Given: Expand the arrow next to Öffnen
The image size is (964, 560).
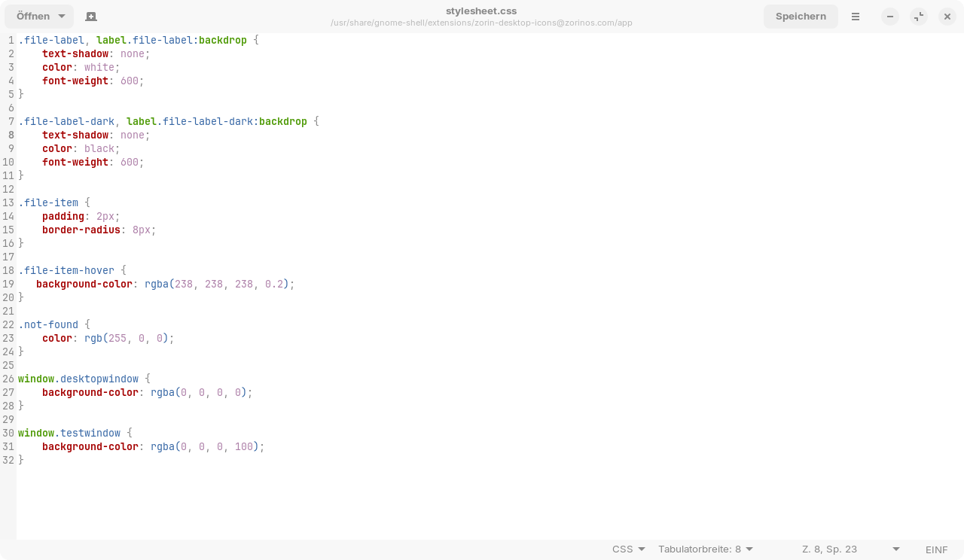Looking at the screenshot, I should pyautogui.click(x=62, y=17).
